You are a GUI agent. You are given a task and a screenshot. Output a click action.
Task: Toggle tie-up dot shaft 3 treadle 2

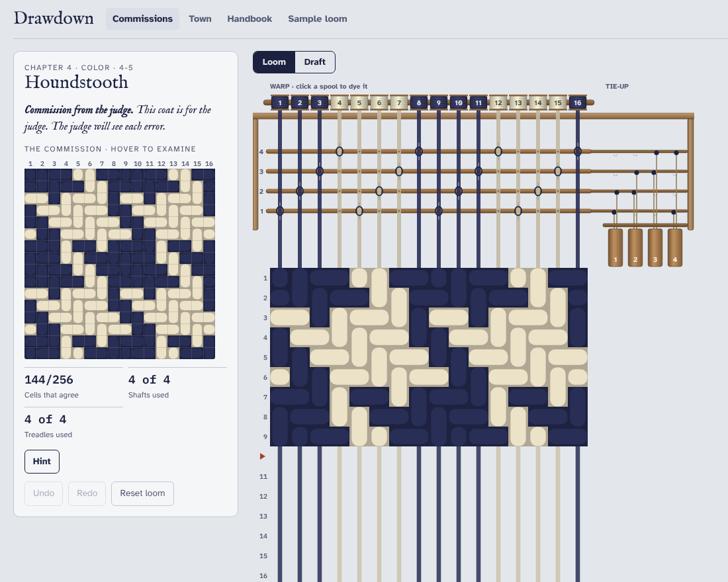pyautogui.click(x=637, y=173)
